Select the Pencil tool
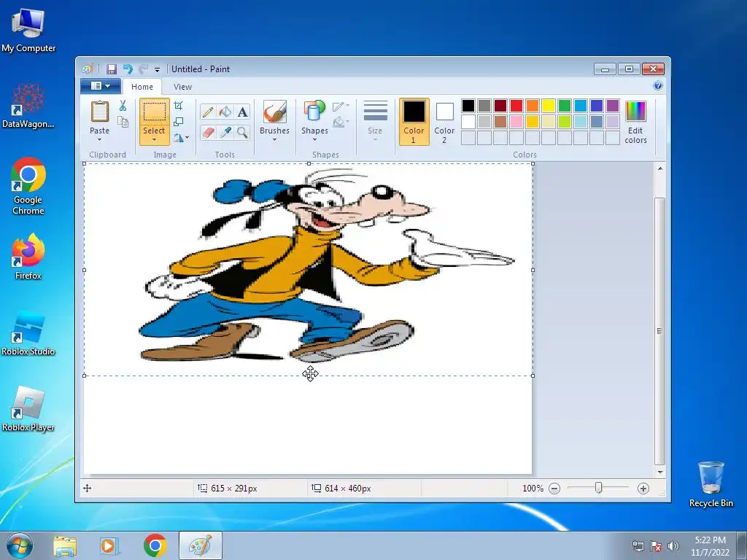747x560 pixels. [x=208, y=112]
